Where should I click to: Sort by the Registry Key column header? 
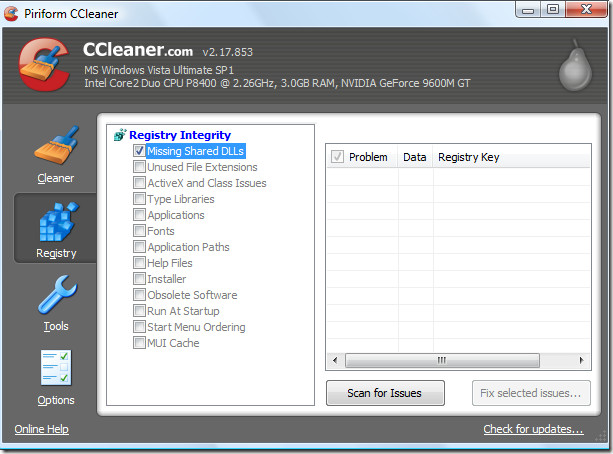(511, 157)
